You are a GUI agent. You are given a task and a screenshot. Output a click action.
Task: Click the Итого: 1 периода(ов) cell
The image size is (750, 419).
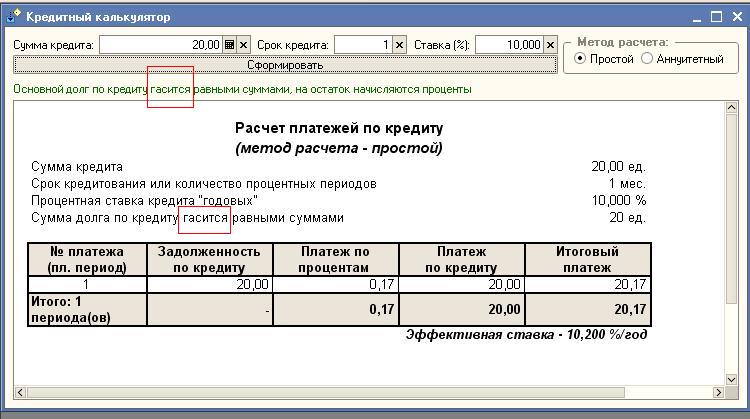coord(87,309)
